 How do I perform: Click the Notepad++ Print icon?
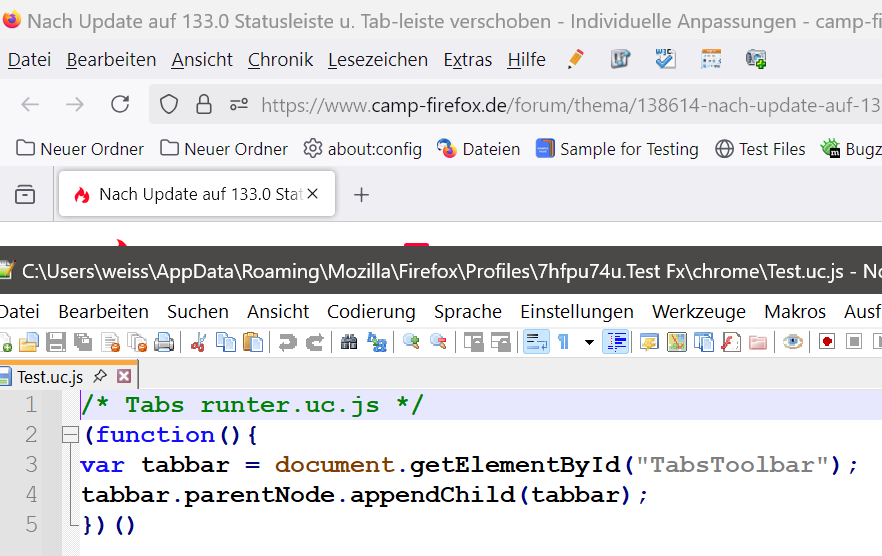pos(164,342)
